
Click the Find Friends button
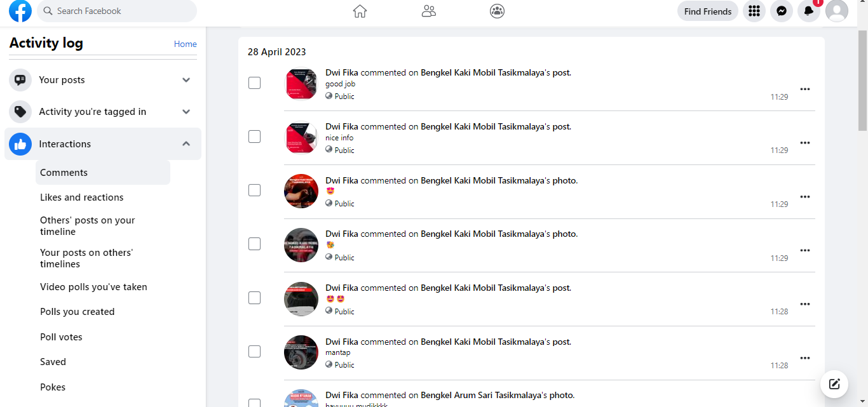[x=708, y=11]
